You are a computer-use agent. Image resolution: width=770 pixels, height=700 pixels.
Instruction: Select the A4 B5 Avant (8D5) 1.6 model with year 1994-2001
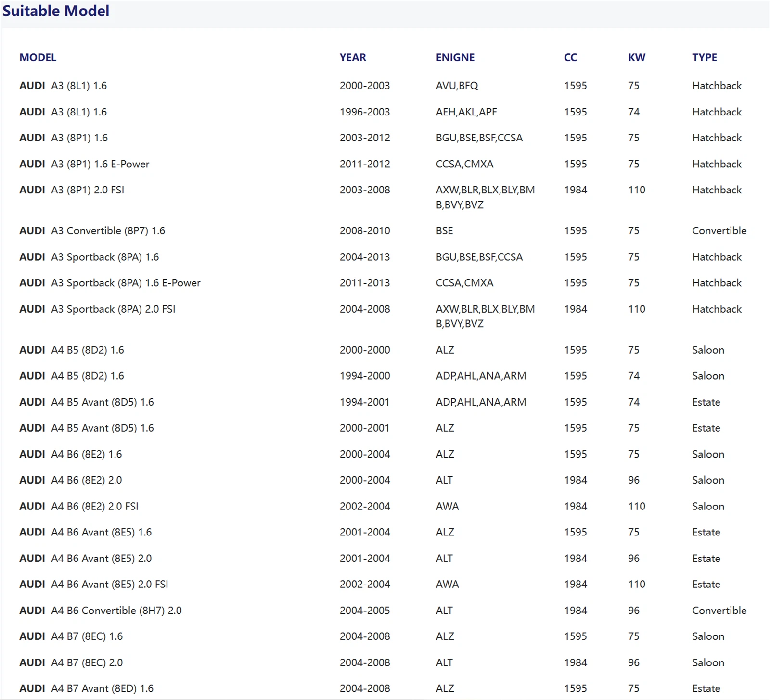pyautogui.click(x=87, y=402)
